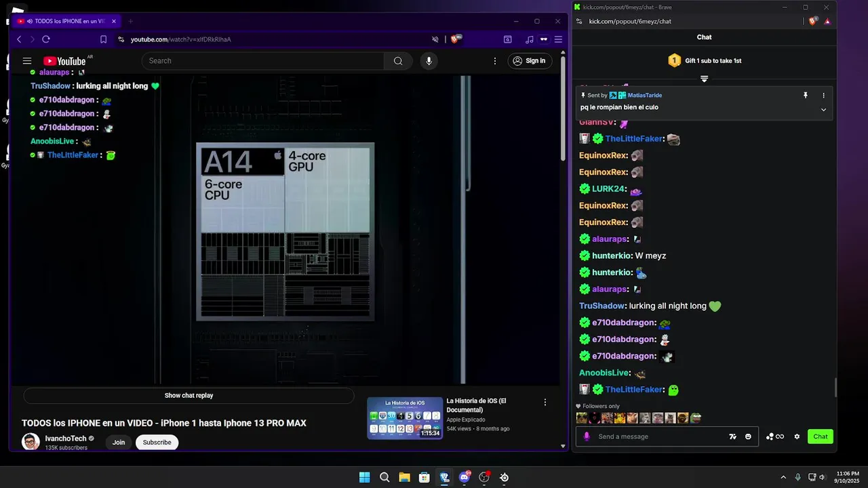Insert the Pepe frog quick emote

click(x=696, y=418)
